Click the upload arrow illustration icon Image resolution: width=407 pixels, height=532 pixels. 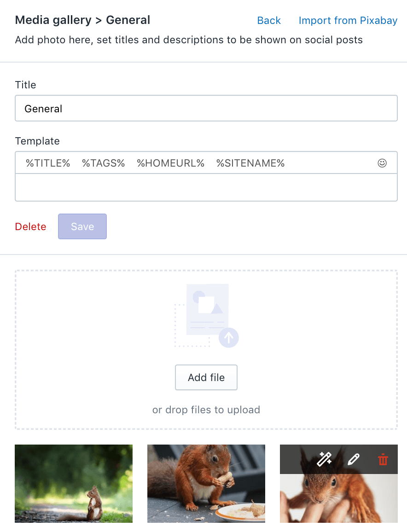coord(228,338)
